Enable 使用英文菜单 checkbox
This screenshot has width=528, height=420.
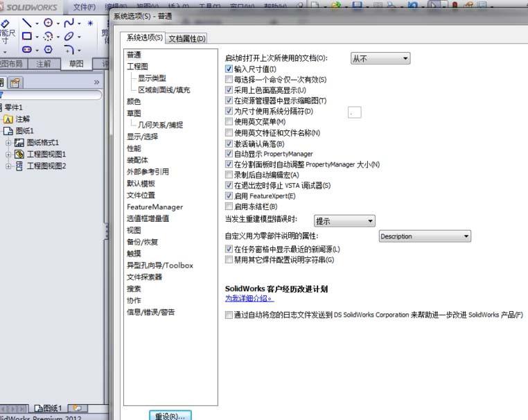pyautogui.click(x=229, y=121)
